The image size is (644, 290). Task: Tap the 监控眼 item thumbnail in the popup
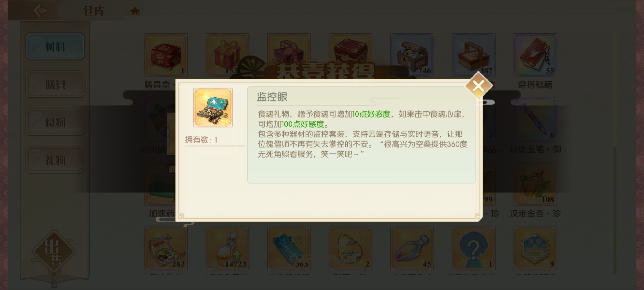(213, 107)
